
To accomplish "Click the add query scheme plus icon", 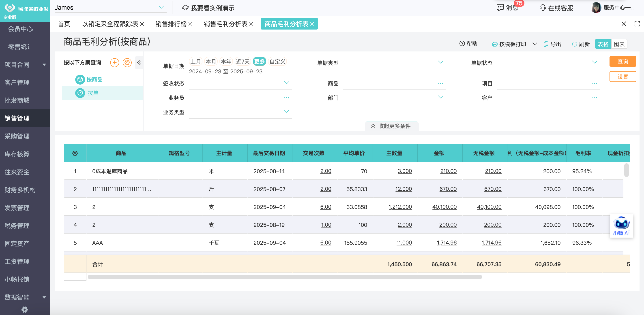I will tap(114, 62).
